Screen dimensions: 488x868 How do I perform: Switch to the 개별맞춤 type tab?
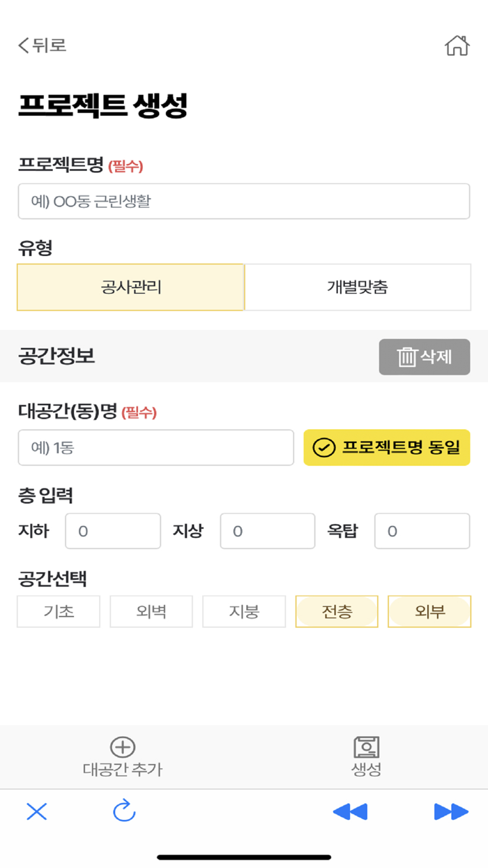(358, 287)
